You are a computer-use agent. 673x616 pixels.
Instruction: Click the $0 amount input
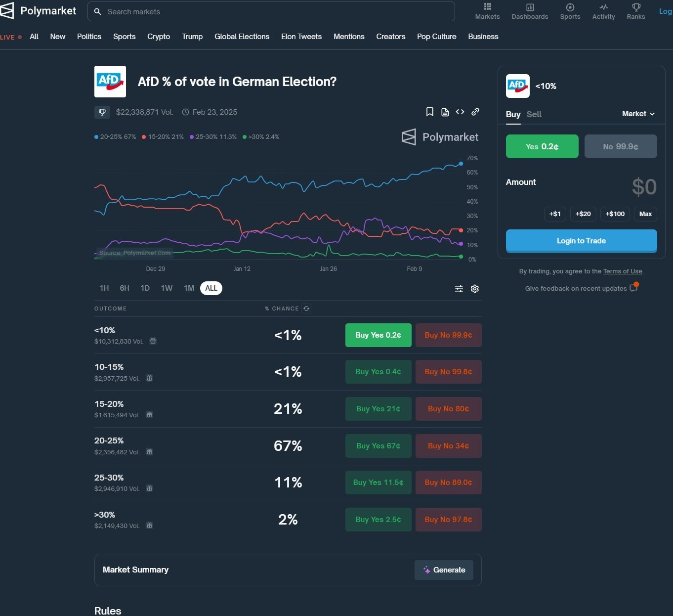pos(644,187)
